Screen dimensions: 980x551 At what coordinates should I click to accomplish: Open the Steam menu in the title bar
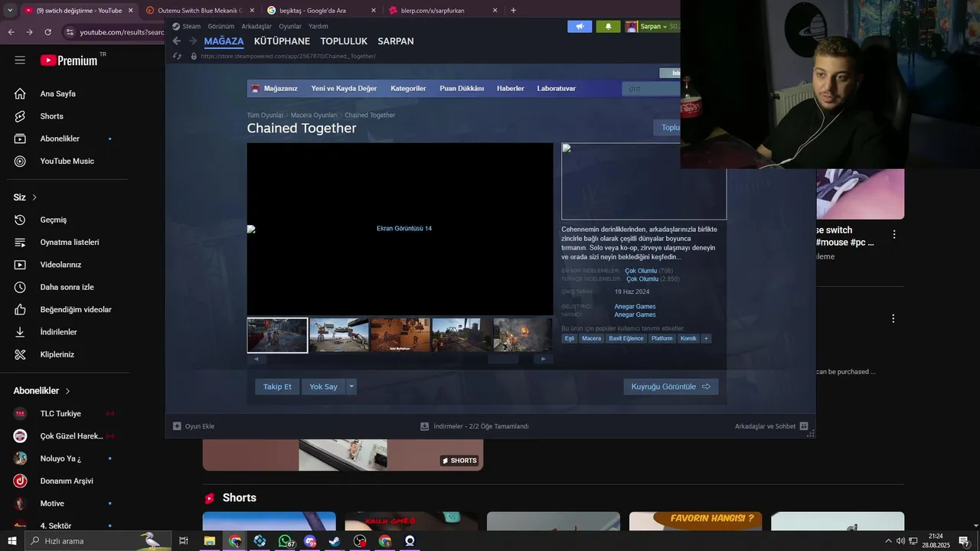tap(186, 26)
